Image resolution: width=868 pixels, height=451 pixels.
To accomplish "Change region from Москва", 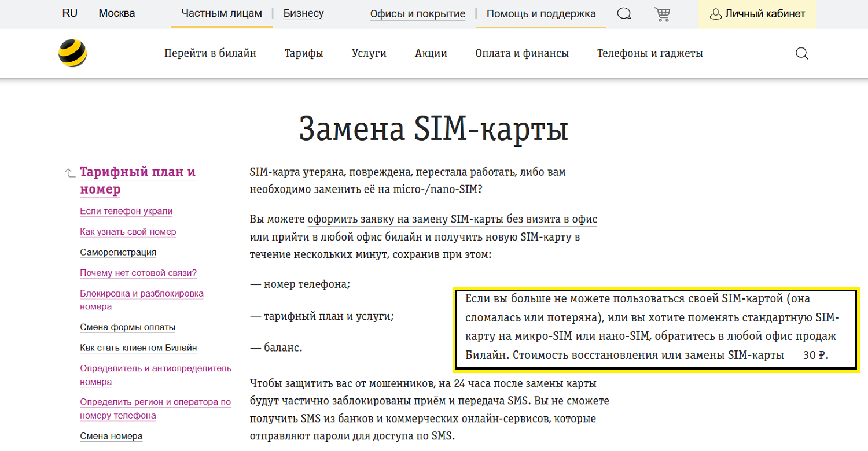I will [x=117, y=13].
